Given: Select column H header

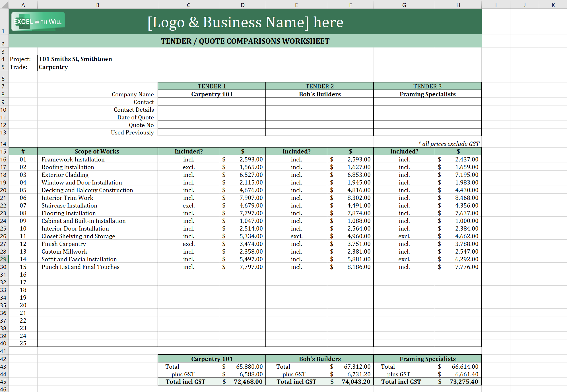Looking at the screenshot, I should coord(458,5).
